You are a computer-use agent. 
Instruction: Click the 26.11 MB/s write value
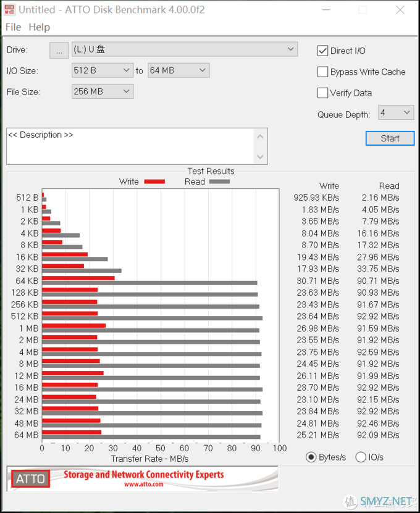pyautogui.click(x=318, y=376)
